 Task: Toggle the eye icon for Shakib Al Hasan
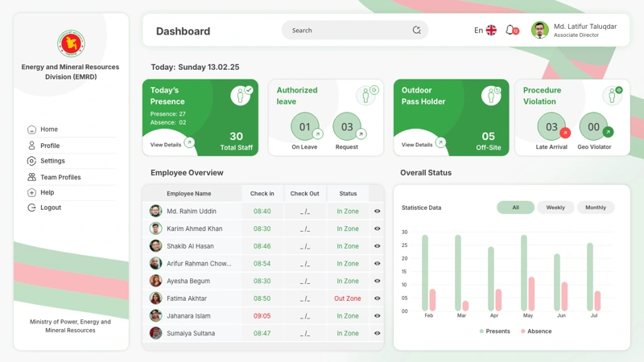tap(377, 246)
